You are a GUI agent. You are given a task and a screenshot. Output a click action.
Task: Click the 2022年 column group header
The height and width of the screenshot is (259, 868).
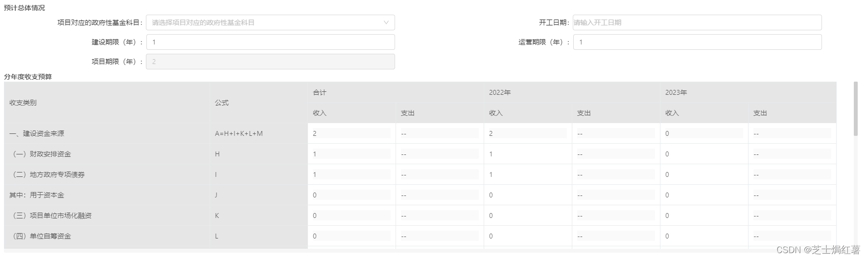pyautogui.click(x=500, y=92)
